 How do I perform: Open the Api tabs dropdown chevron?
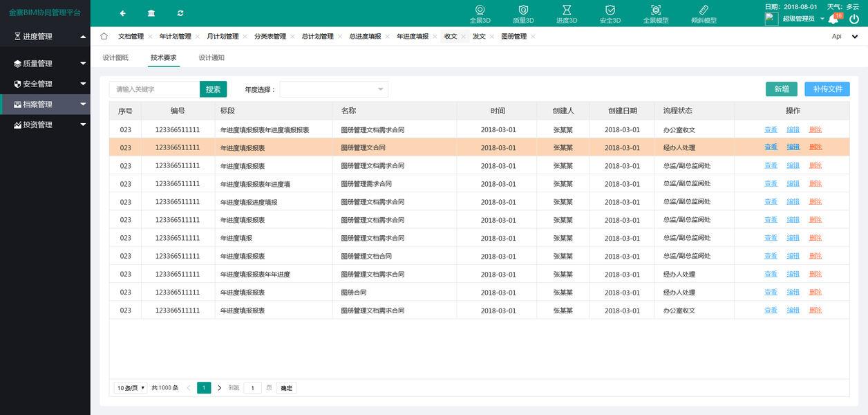pos(855,37)
